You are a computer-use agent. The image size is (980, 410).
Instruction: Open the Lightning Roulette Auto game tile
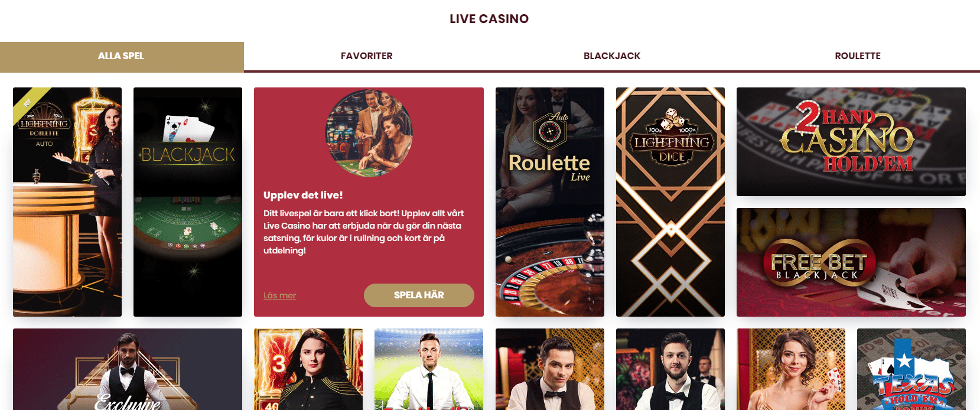click(x=67, y=202)
